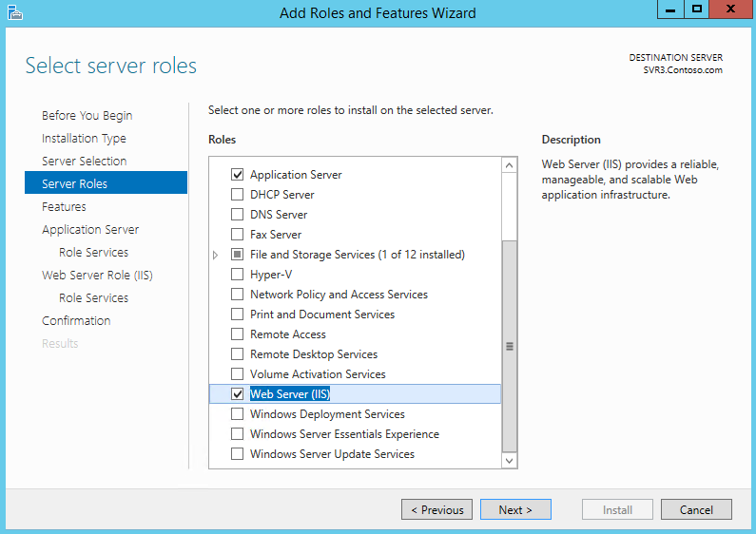Check the Remote Desktop Services role

coord(237,354)
